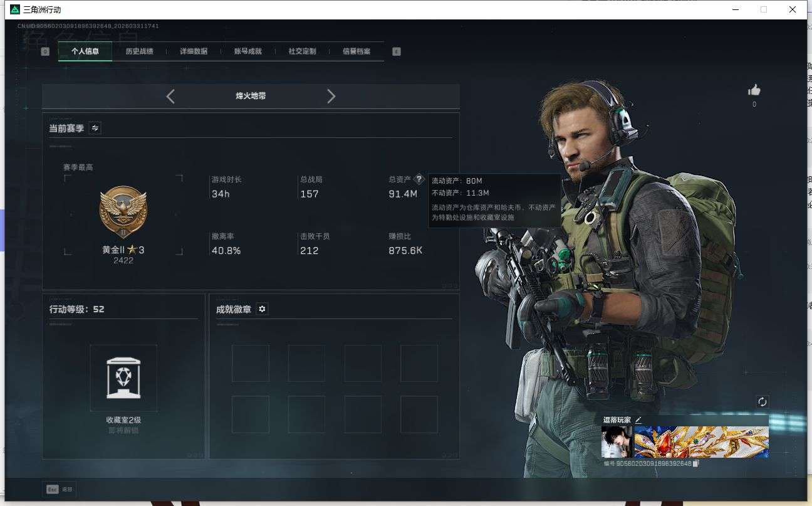Click the 流动资产：80M tooltip line

[x=457, y=181]
